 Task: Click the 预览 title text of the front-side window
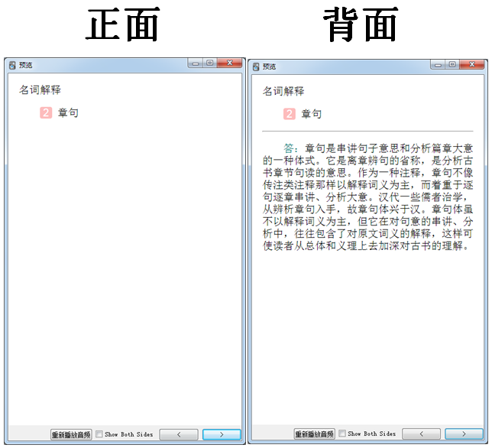tap(26, 65)
